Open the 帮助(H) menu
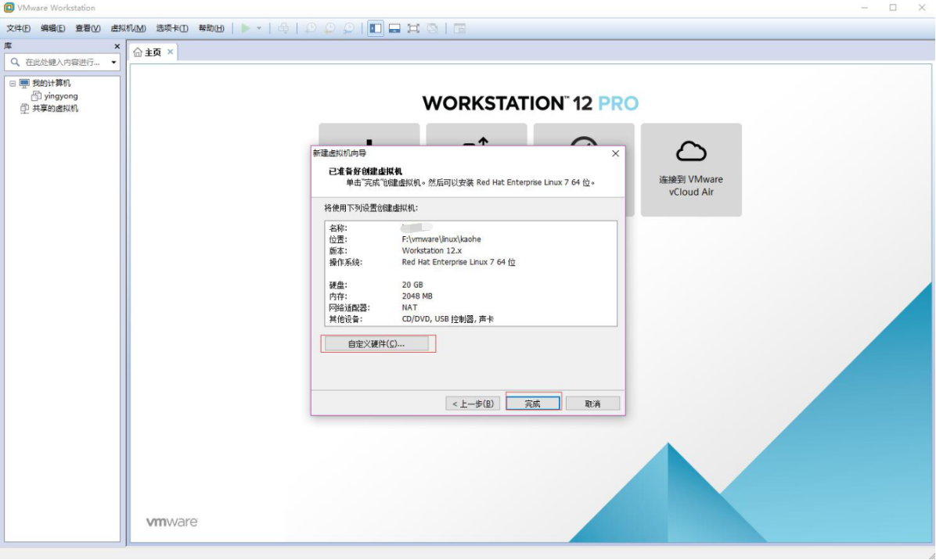Viewport: 936px width, 560px height. point(211,28)
